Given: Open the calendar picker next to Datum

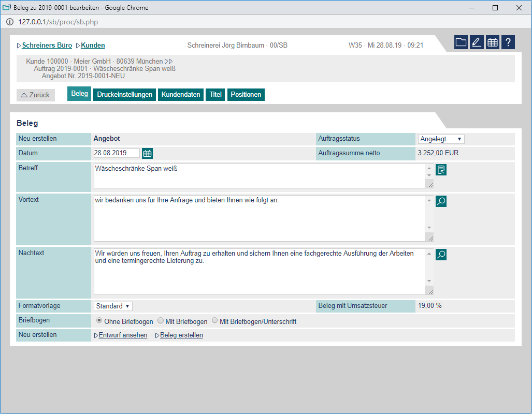Looking at the screenshot, I should tap(148, 153).
